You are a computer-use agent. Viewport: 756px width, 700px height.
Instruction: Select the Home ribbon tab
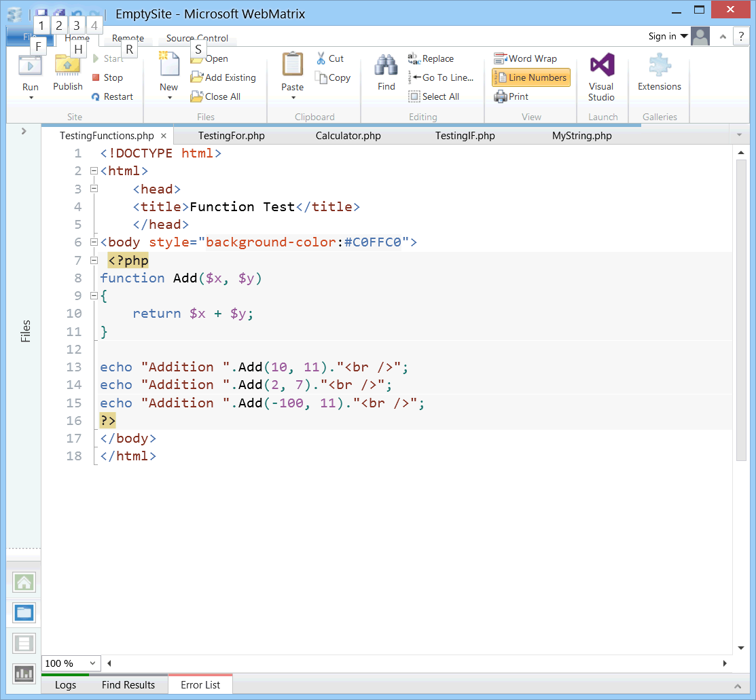click(77, 38)
